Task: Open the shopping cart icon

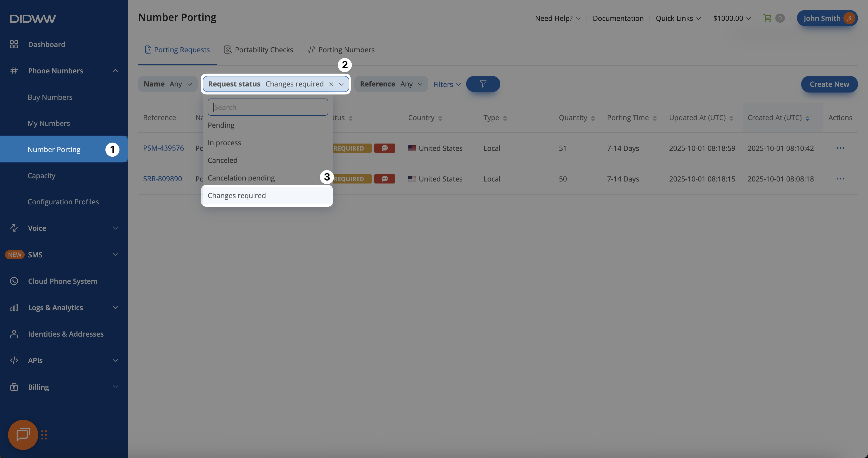Action: 767,18
